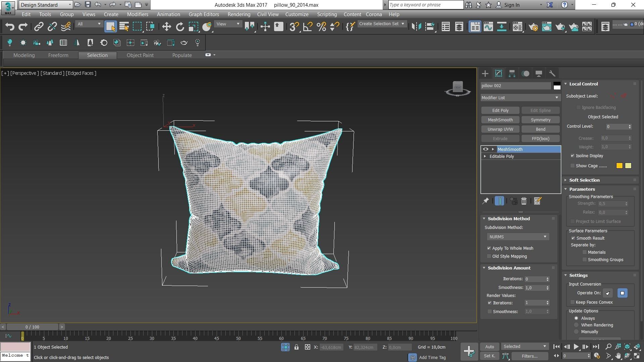Switch to Object Paint ribbon tab

coord(140,55)
